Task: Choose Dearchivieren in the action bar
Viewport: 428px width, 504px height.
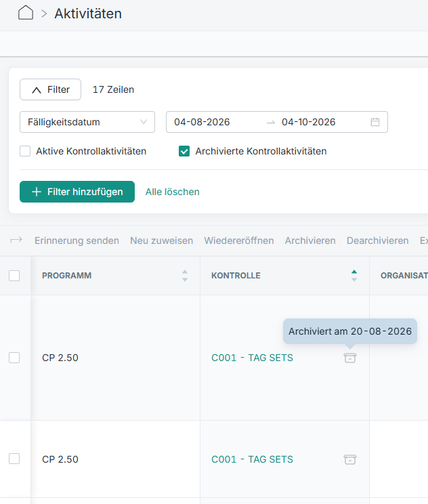Action: pyautogui.click(x=378, y=240)
